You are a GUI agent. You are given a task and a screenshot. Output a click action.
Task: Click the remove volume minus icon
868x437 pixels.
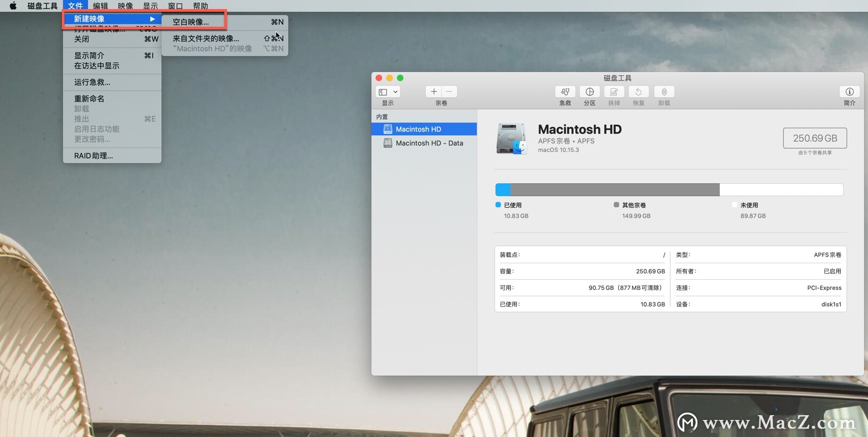click(x=449, y=92)
